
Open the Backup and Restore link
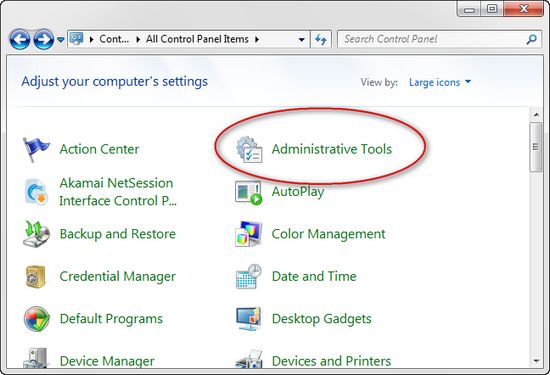pyautogui.click(x=118, y=234)
